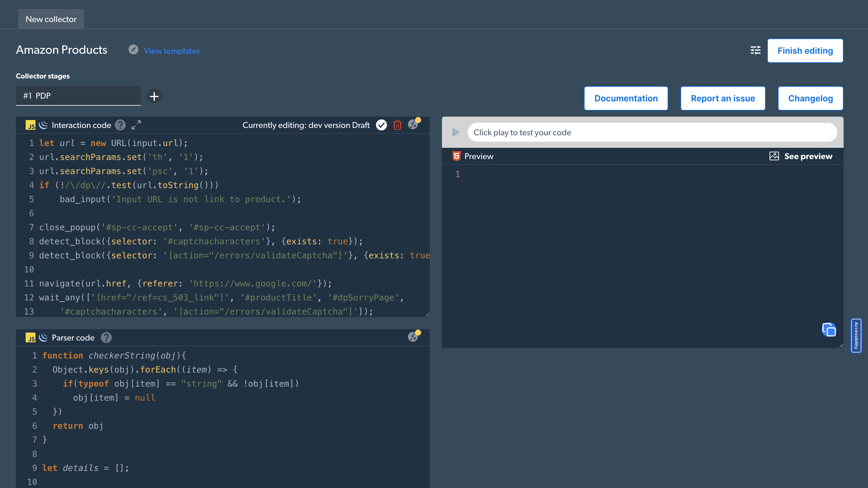The image size is (868, 488).
Task: Copy preview output using the copy icon
Action: pos(829,330)
